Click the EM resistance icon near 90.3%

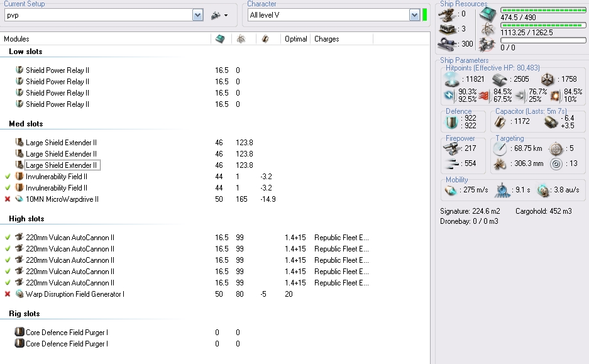449,96
